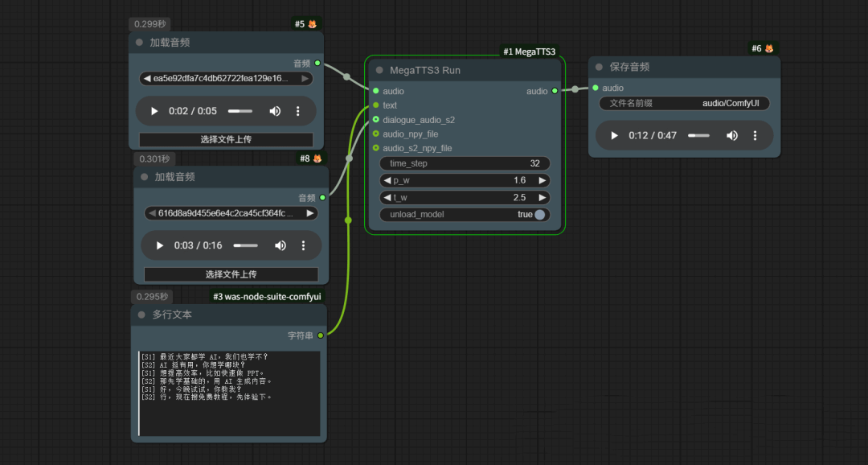Open more options on 0:12 / 0:47 player

[x=755, y=135]
